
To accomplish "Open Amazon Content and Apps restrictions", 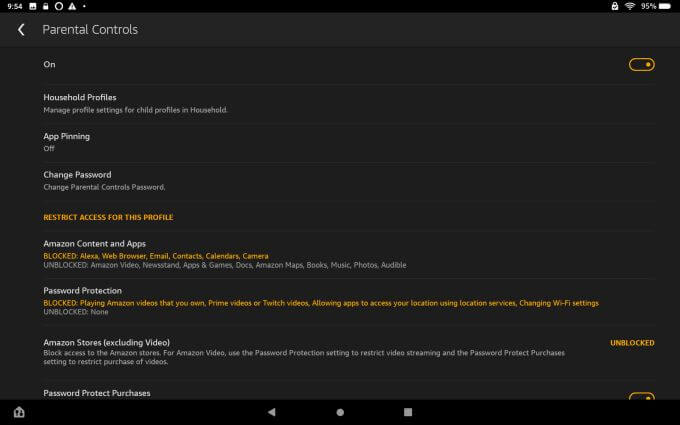I will (x=349, y=254).
